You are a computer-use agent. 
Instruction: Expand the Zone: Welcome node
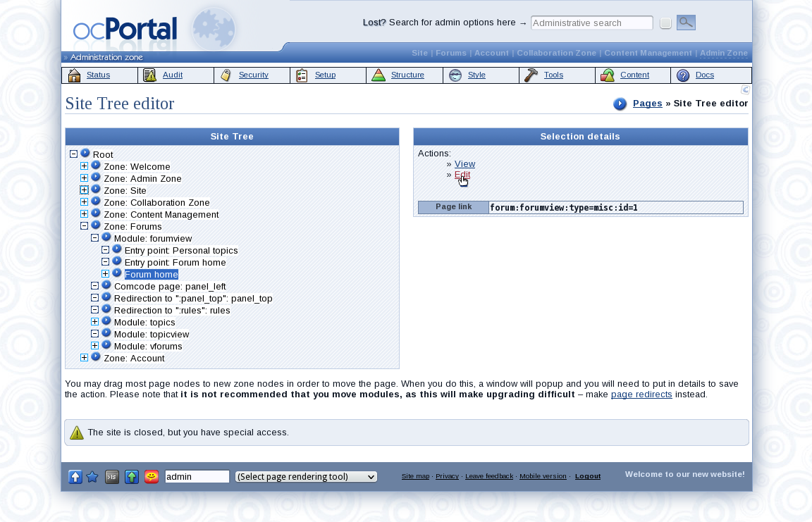pos(84,166)
